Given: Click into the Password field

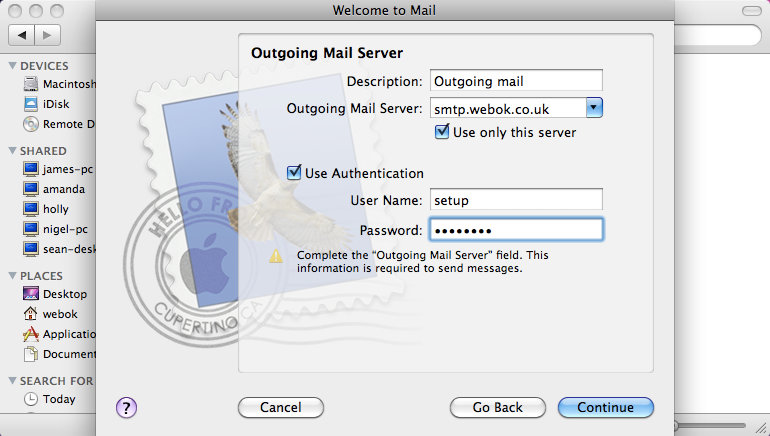Looking at the screenshot, I should click(x=516, y=230).
